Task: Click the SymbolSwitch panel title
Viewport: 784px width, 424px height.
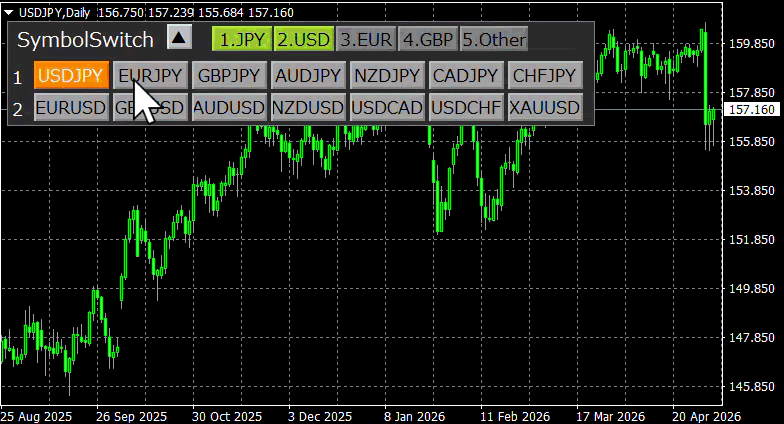Action: [86, 40]
